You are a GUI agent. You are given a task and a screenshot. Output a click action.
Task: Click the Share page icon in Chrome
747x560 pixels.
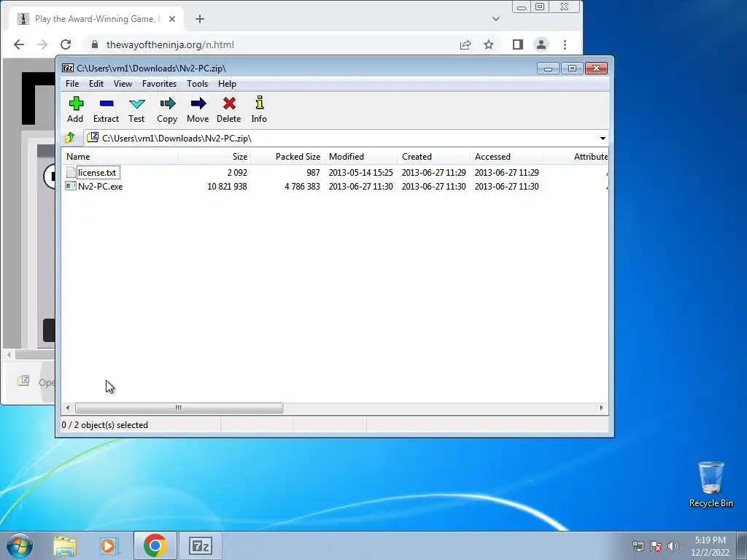tap(465, 44)
